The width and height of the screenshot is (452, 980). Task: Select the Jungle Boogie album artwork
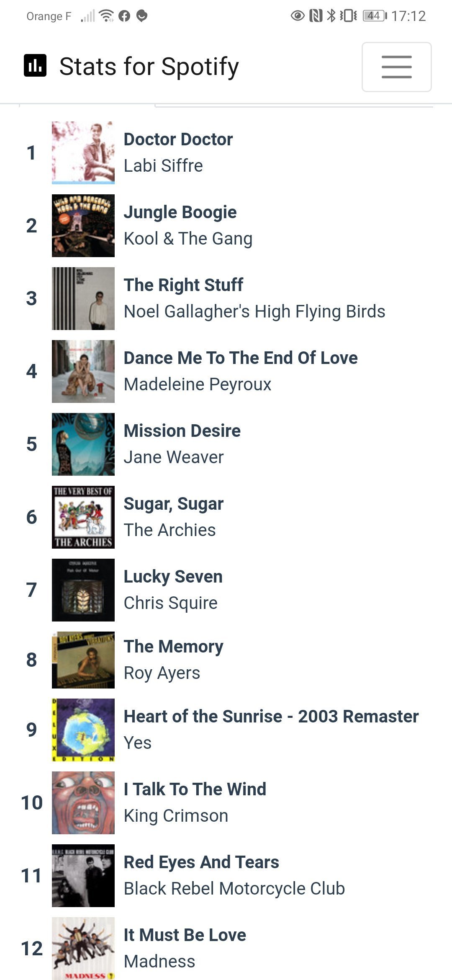coord(83,226)
